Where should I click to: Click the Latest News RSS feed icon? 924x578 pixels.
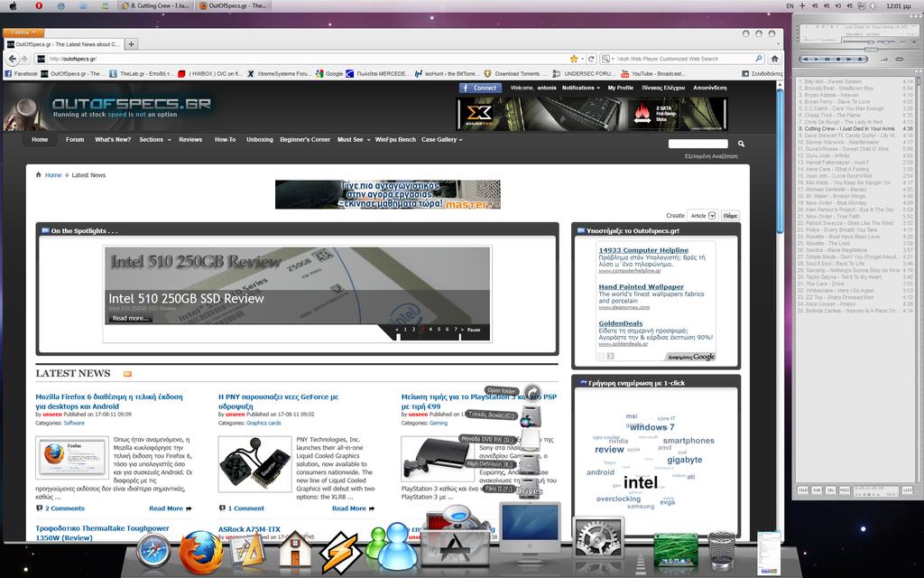pos(127,374)
